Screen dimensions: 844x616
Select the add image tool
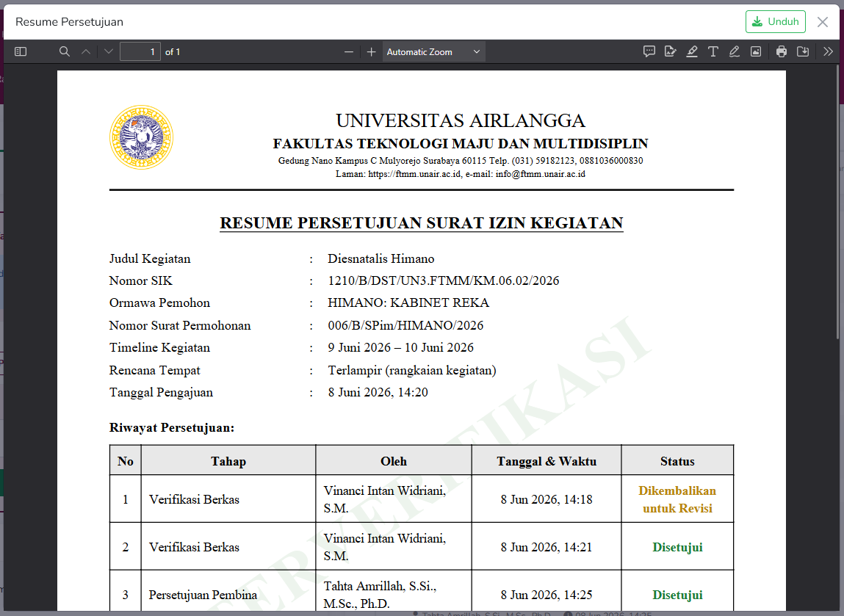[x=756, y=51]
